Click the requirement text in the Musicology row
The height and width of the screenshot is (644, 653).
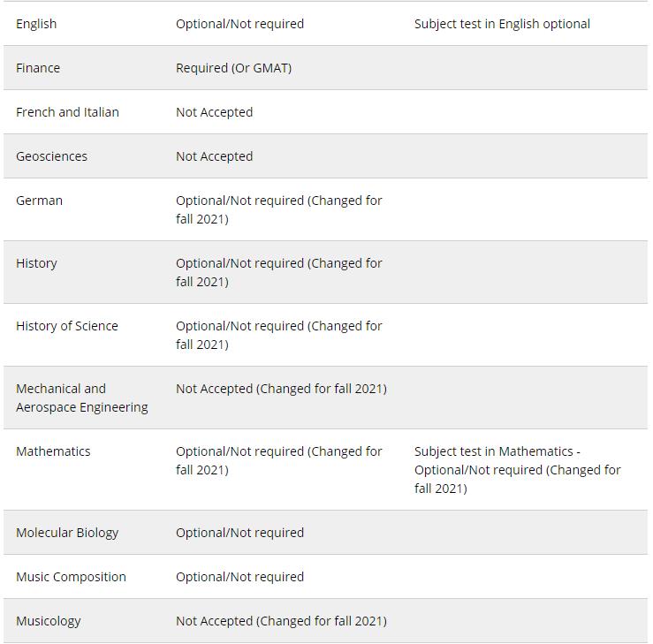[x=281, y=621]
